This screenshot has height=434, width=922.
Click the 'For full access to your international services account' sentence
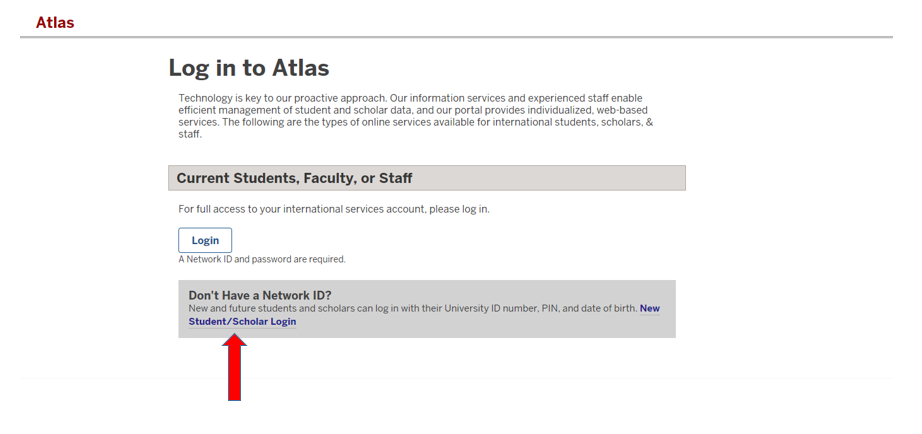coord(334,209)
